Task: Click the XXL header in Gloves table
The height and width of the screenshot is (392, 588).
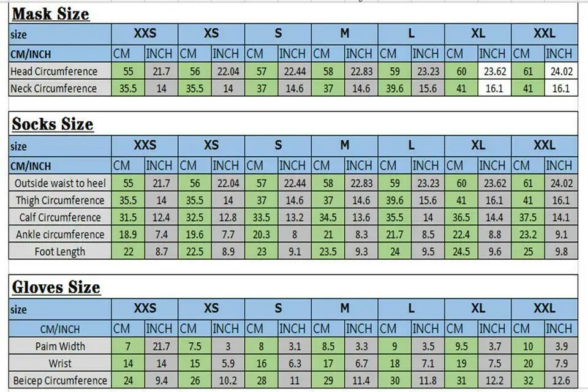Action: click(545, 309)
